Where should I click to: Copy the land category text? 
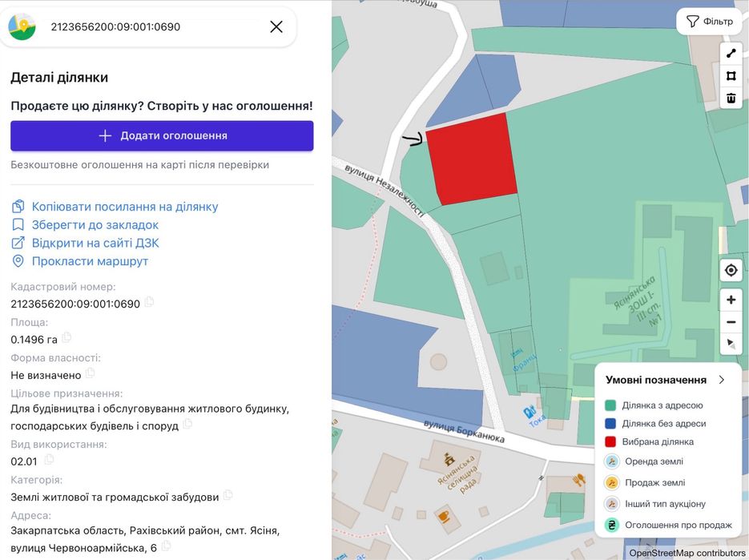[228, 495]
